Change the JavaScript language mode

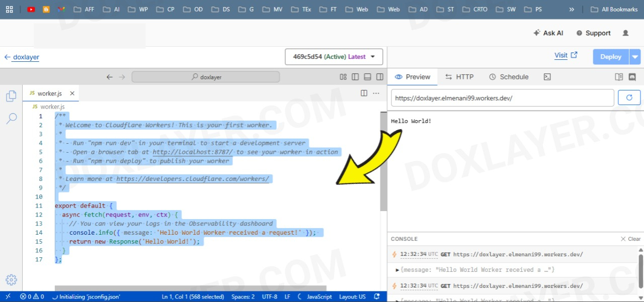click(319, 296)
